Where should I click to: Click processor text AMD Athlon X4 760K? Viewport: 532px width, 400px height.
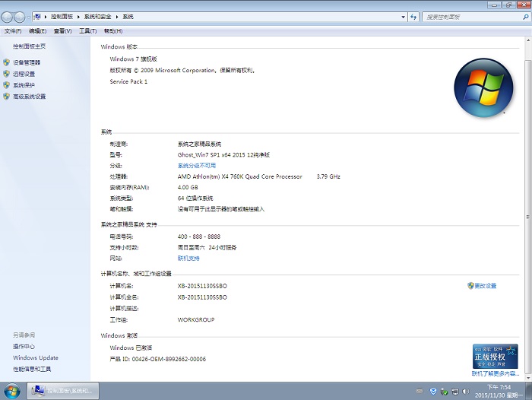239,176
